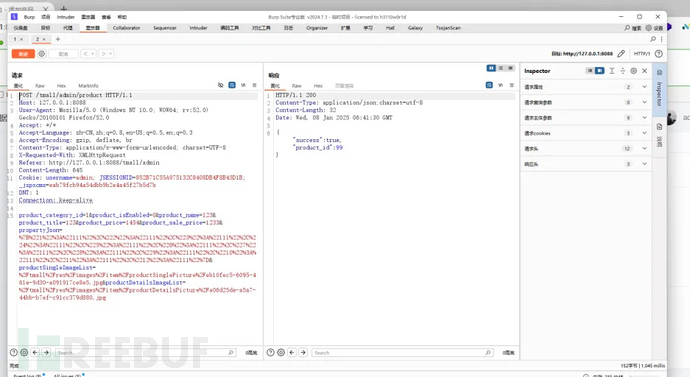Click the orange Send request button
Screen dimensions: 690x377
coord(23,54)
